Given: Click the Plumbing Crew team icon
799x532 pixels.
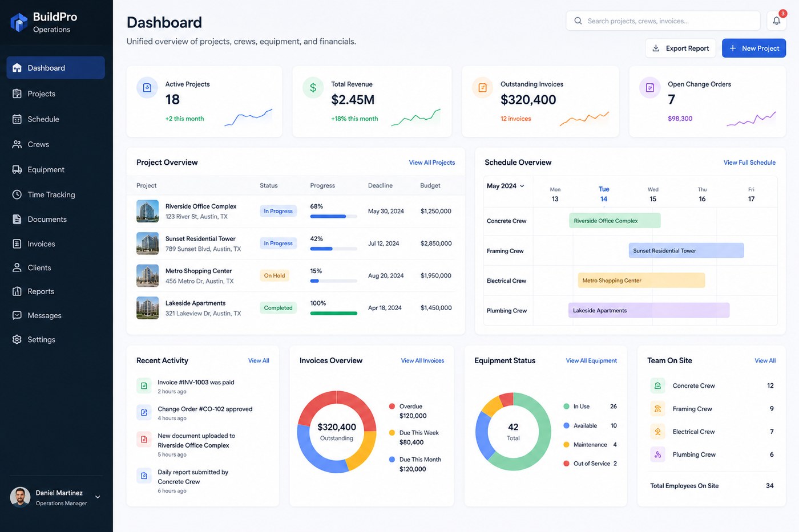Looking at the screenshot, I should [657, 454].
